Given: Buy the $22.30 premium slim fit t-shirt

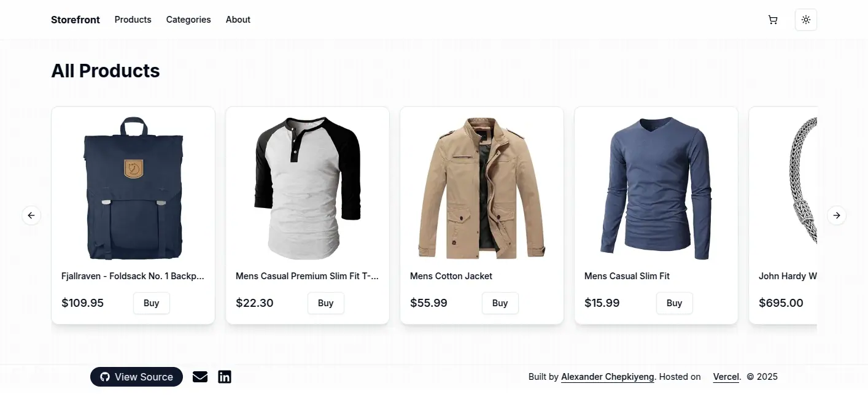Looking at the screenshot, I should coord(325,303).
